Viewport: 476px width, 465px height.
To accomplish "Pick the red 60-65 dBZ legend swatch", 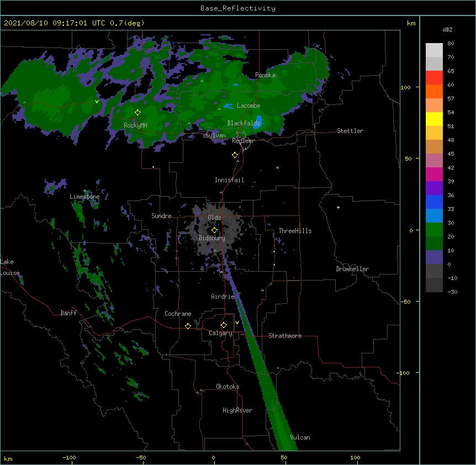I will [x=434, y=77].
